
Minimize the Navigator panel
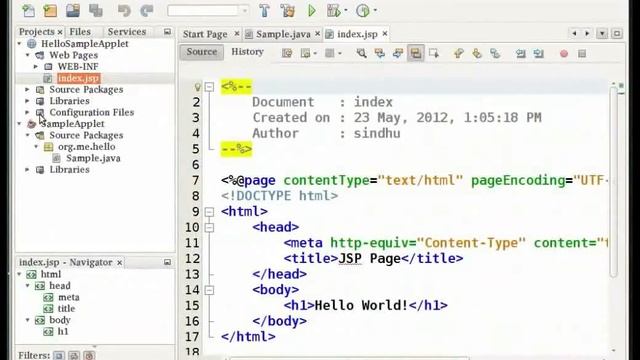coord(167,262)
